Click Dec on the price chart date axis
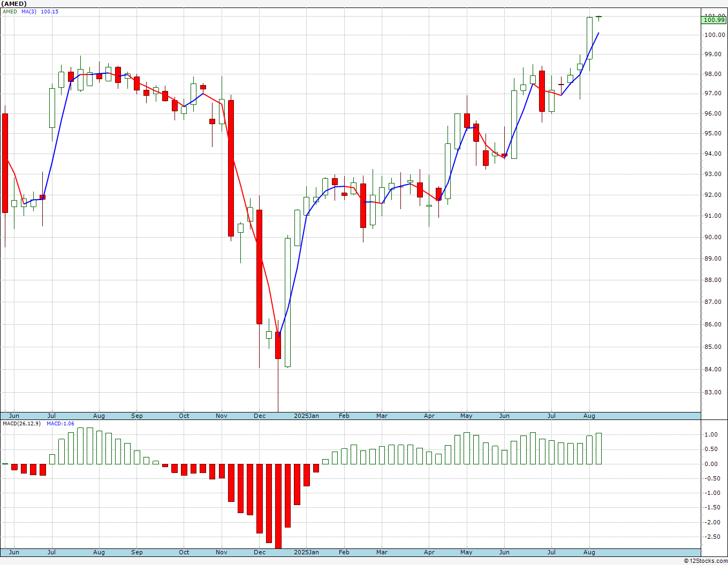Viewport: 728px width, 565px height. (x=260, y=416)
